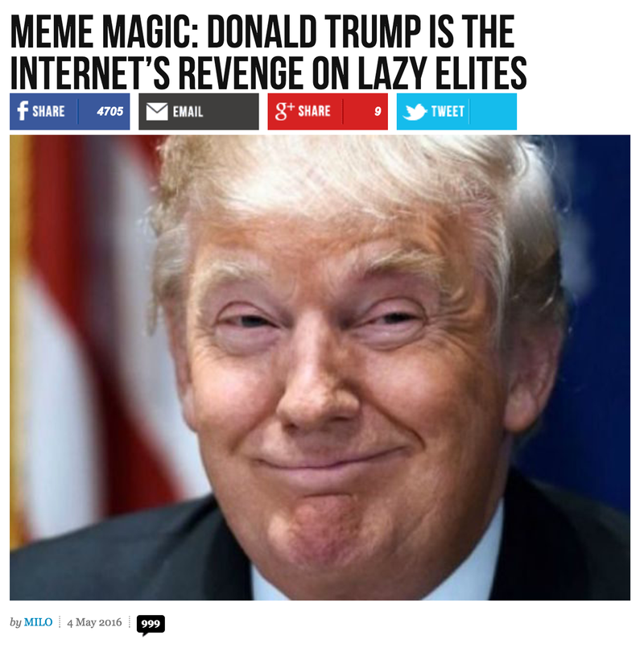This screenshot has height=652, width=644.
Task: Click the Twitter bird icon
Action: click(415, 111)
